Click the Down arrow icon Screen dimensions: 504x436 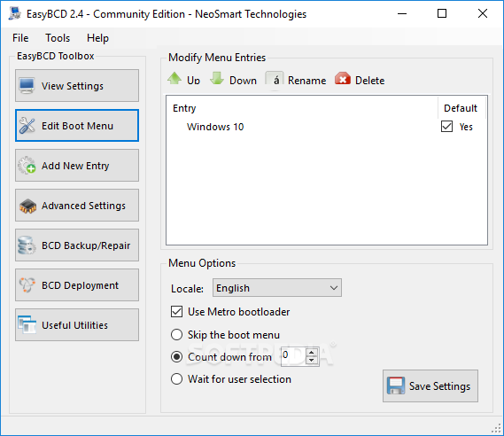pos(217,79)
